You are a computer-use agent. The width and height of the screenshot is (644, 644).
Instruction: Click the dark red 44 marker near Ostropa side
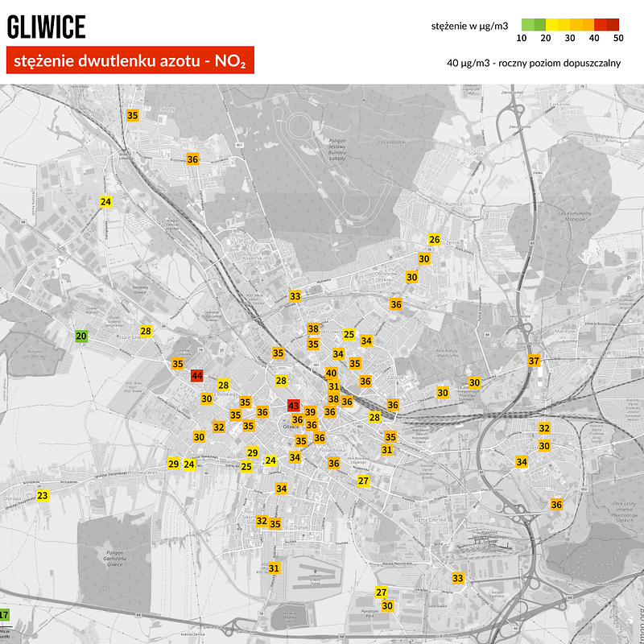(x=198, y=374)
